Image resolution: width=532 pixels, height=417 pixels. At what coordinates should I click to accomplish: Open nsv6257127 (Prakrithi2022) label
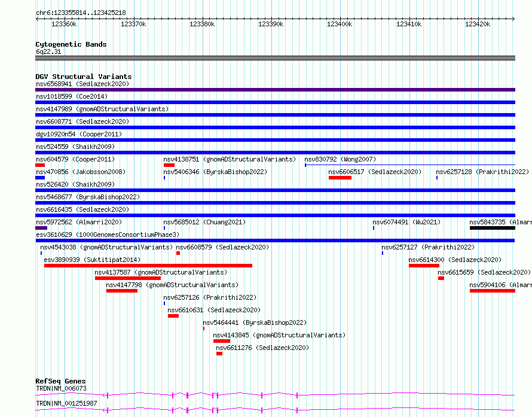(428, 247)
